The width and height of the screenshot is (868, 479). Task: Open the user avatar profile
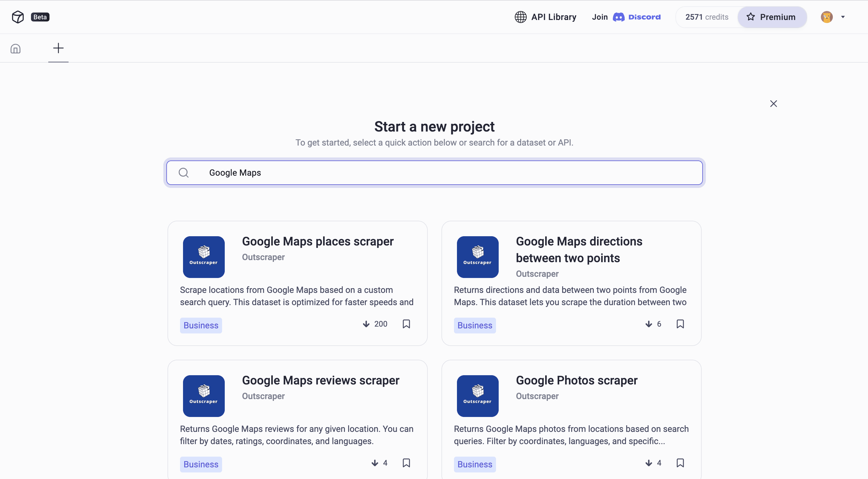click(827, 17)
